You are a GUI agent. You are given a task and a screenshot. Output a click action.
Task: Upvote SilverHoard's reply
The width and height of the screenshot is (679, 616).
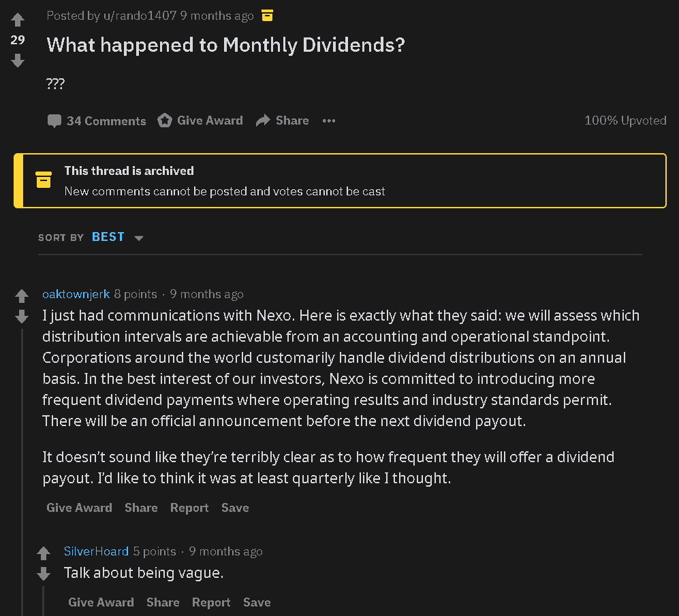pos(44,553)
